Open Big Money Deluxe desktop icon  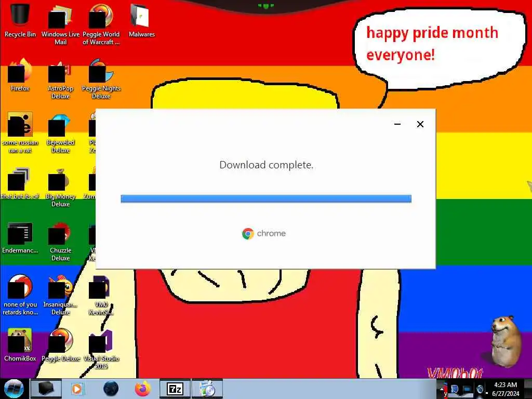click(60, 187)
